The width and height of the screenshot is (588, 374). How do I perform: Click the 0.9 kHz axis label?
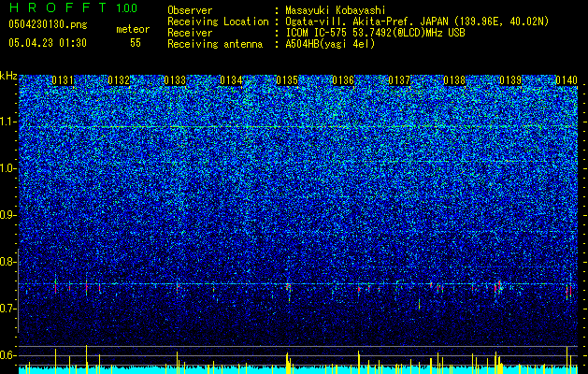pos(7,215)
